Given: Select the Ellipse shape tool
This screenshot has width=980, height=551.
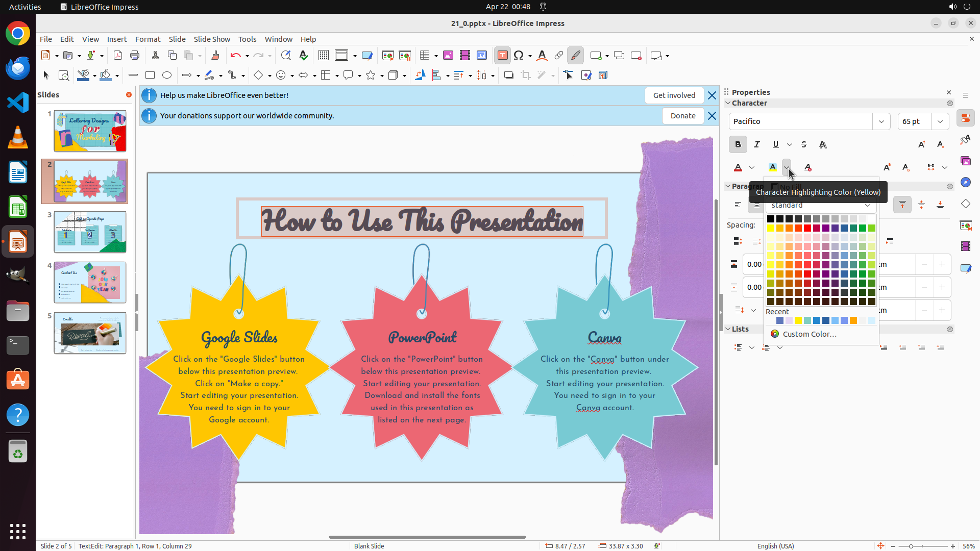Looking at the screenshot, I should (x=167, y=76).
